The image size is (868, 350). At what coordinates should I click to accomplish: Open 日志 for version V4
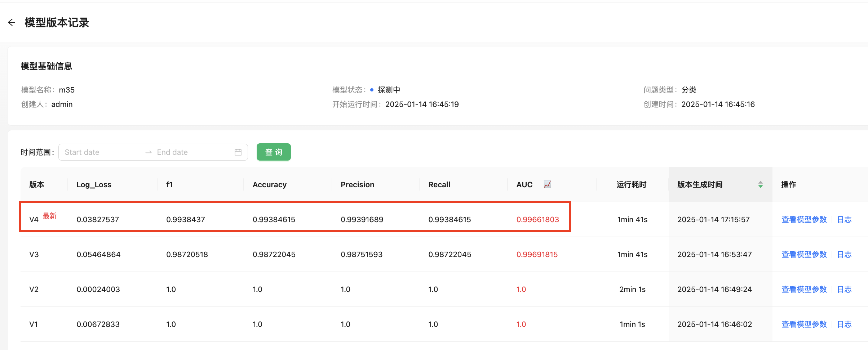click(844, 220)
